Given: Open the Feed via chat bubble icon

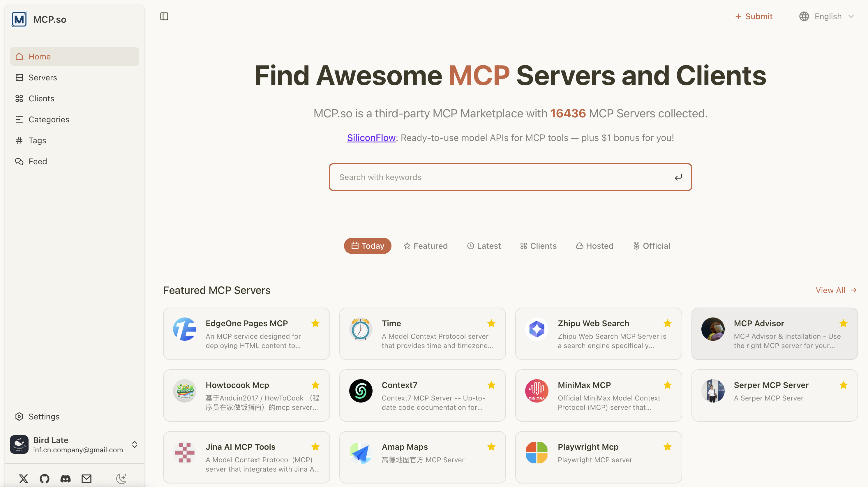Looking at the screenshot, I should click(x=19, y=161).
